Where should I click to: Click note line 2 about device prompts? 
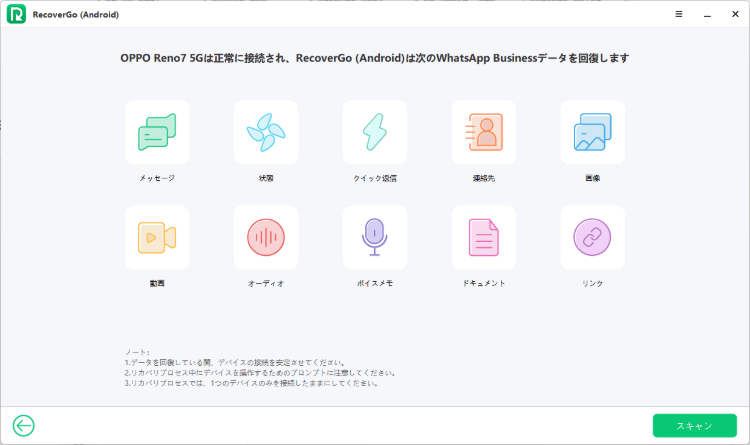click(x=260, y=373)
